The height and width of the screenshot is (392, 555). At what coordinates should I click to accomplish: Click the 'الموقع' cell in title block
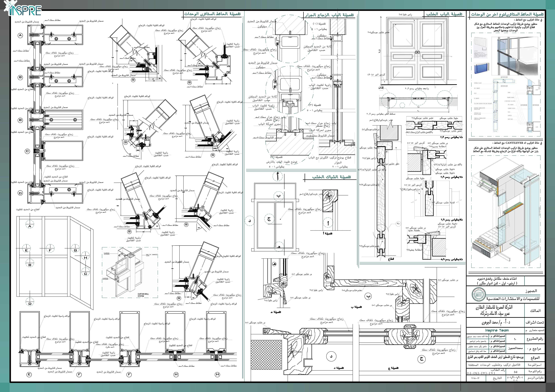pyautogui.click(x=535, y=358)
